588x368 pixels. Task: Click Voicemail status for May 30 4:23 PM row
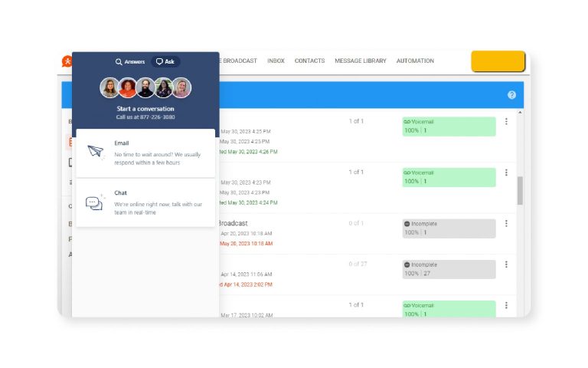coord(449,177)
